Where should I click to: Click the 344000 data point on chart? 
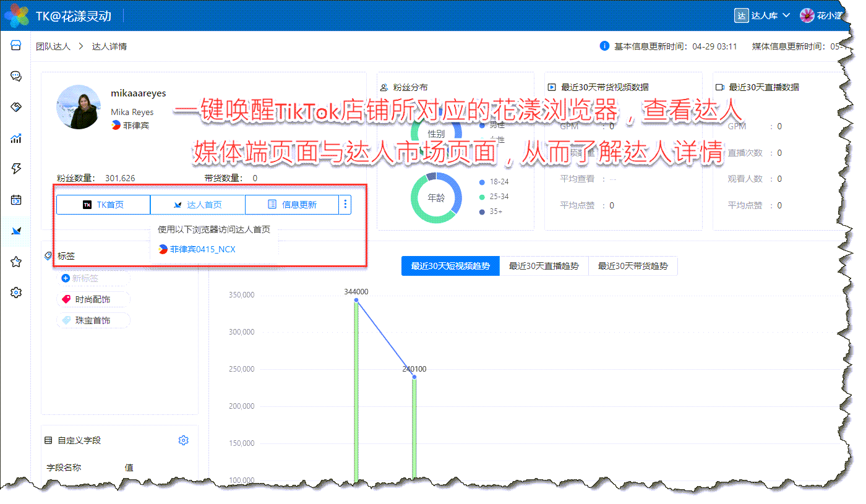pos(356,300)
